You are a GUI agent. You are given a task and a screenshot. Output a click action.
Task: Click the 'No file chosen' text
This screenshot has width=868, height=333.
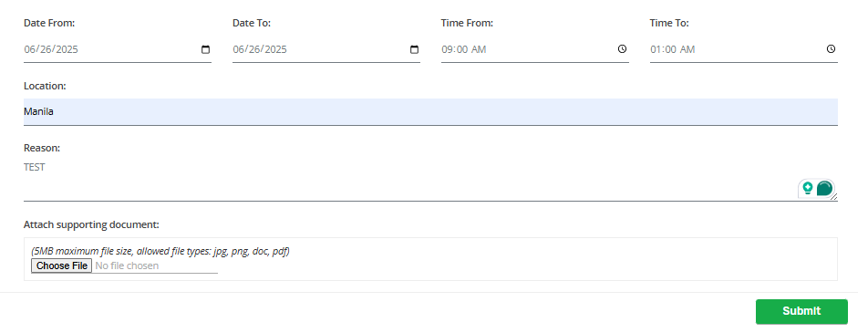pos(127,266)
